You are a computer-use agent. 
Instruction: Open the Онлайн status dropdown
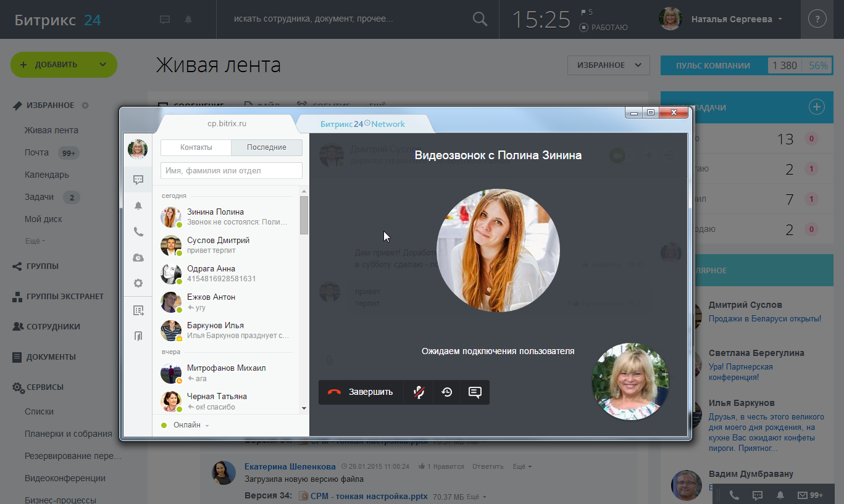coord(185,425)
